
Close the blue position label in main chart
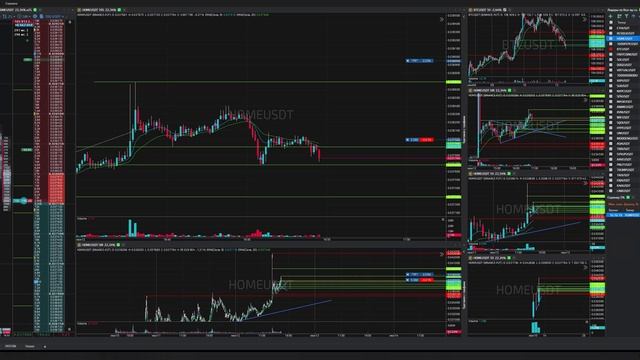(x=407, y=140)
